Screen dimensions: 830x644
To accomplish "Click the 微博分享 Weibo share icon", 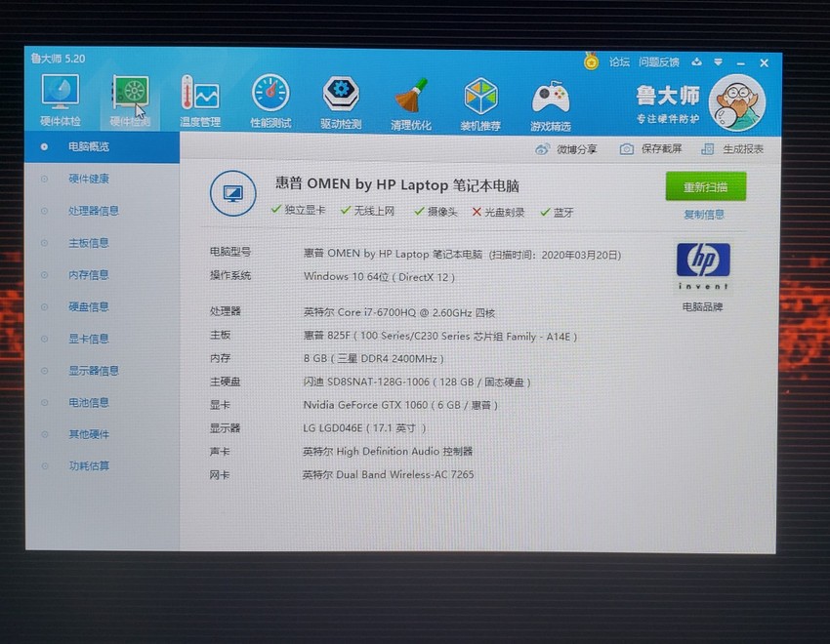I will pyautogui.click(x=542, y=149).
